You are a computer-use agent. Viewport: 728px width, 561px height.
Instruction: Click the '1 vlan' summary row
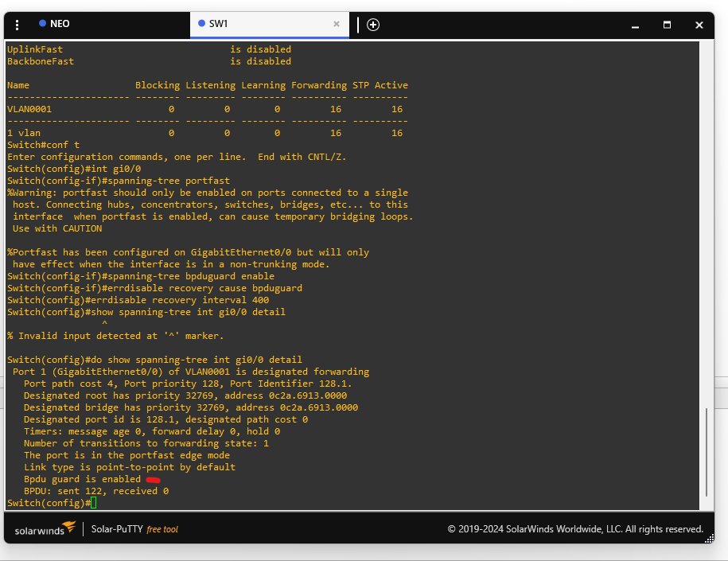(x=204, y=133)
